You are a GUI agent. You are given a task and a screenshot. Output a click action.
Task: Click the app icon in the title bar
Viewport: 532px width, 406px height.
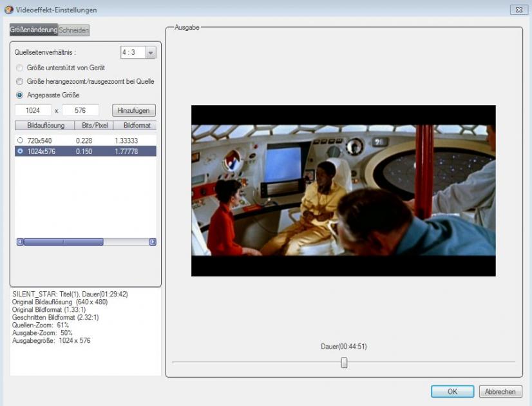(9, 10)
